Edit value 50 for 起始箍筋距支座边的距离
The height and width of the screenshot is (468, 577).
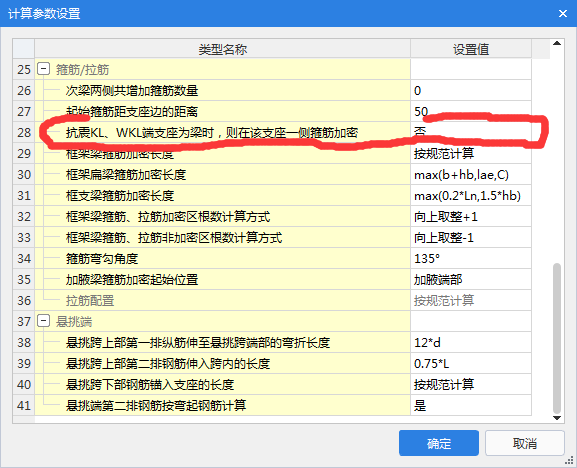471,111
